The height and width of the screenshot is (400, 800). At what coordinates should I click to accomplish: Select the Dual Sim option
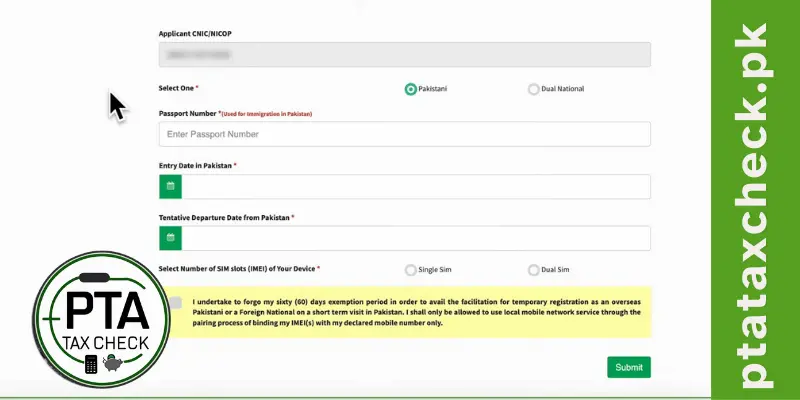pos(534,270)
